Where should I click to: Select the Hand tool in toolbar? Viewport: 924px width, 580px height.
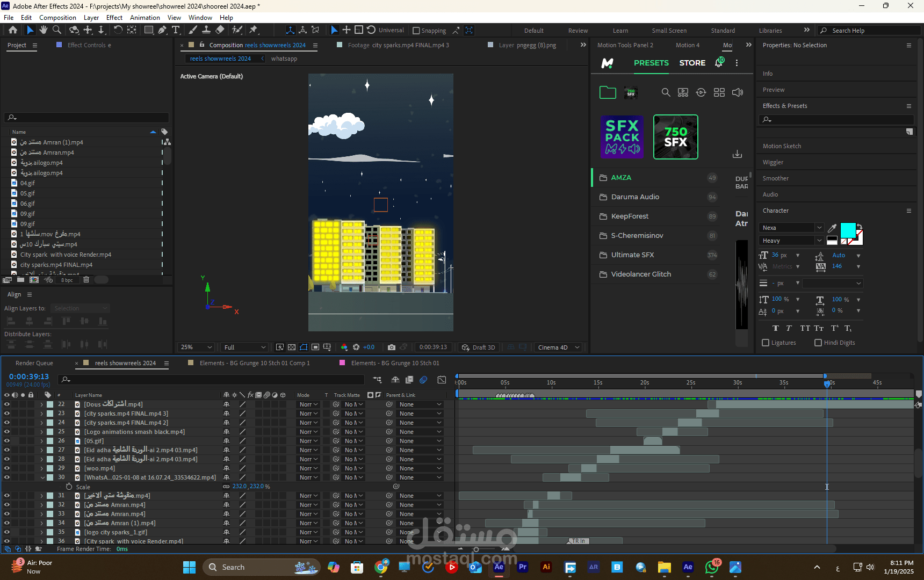pyautogui.click(x=44, y=30)
